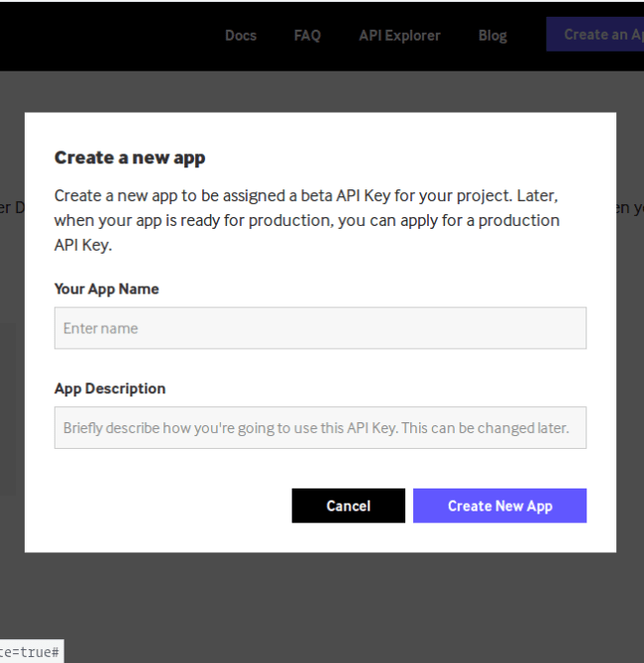Screen dimensions: 644x663
Task: Click into the App Description box
Action: (320, 428)
